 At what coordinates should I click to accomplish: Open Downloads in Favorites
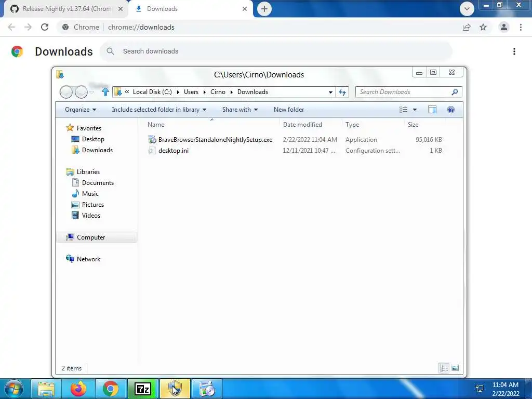(x=97, y=150)
